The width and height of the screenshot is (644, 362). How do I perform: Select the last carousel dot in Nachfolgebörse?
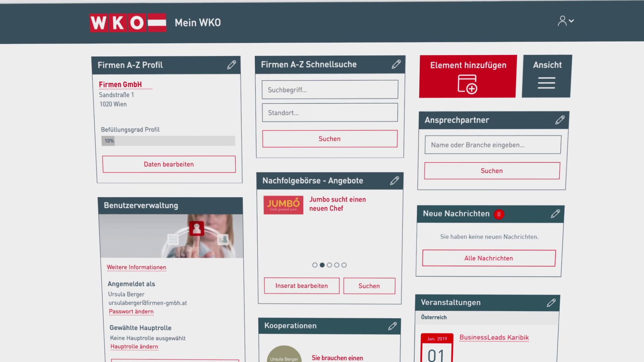tap(344, 265)
